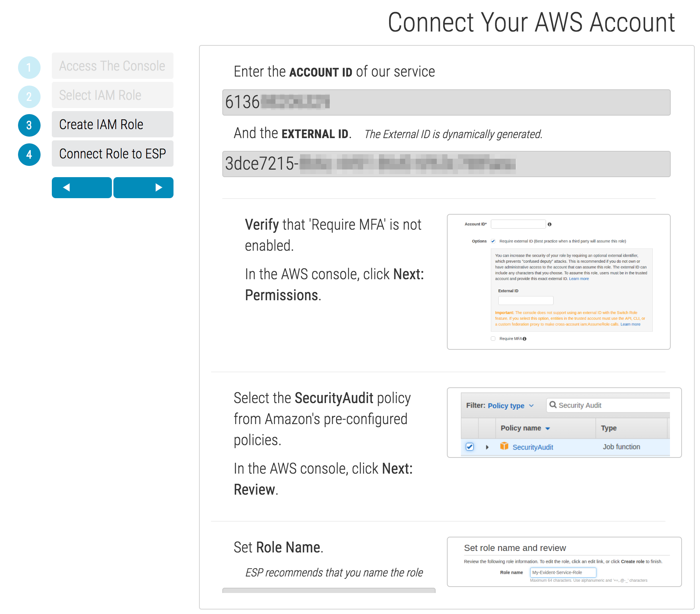Click the Account ID info icon
This screenshot has width=700, height=614.
tap(549, 224)
